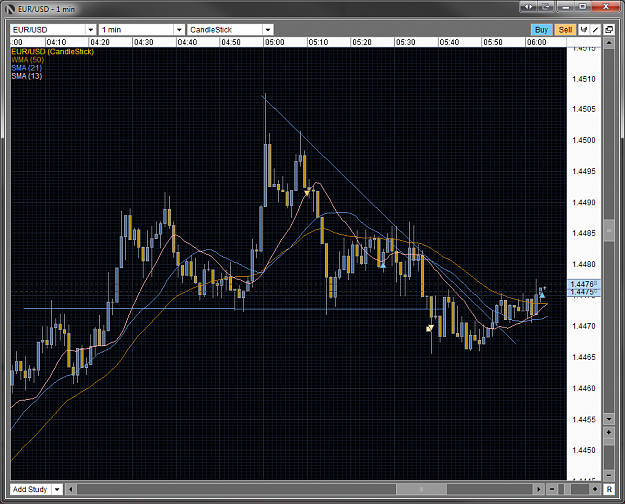Click the 1.4476 current price label
625x504 pixels.
pyautogui.click(x=584, y=284)
